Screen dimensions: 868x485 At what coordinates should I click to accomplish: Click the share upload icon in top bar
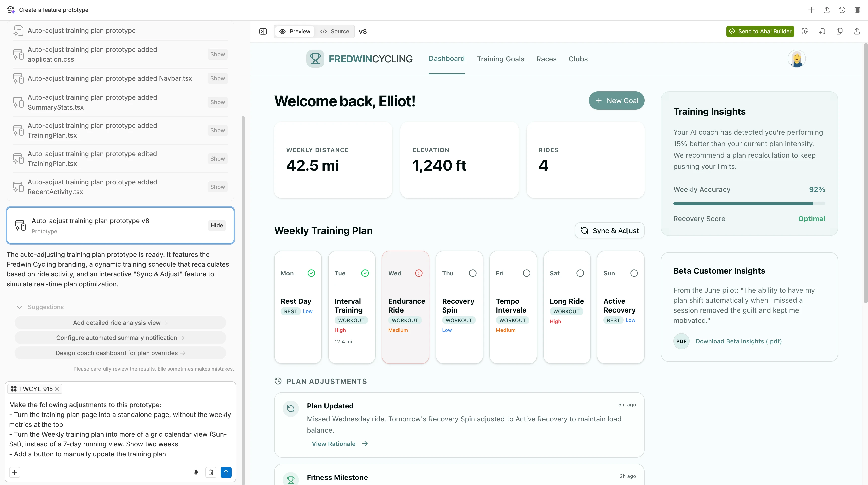click(826, 10)
